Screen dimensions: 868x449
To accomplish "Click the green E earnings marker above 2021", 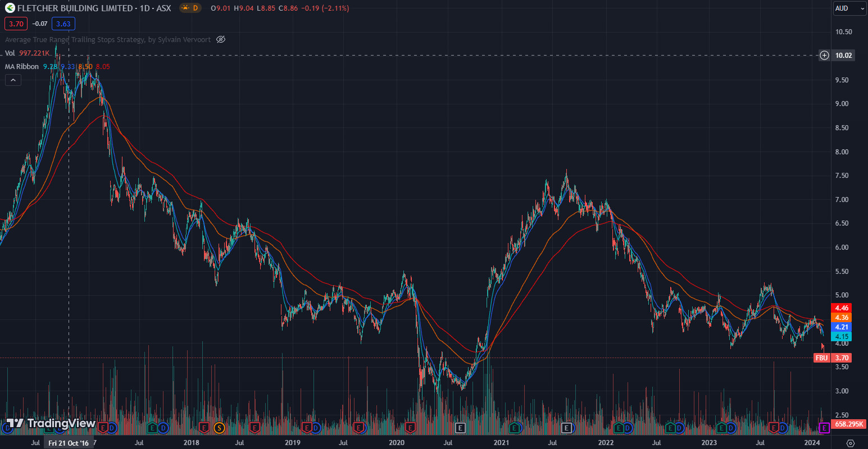I will pos(514,428).
